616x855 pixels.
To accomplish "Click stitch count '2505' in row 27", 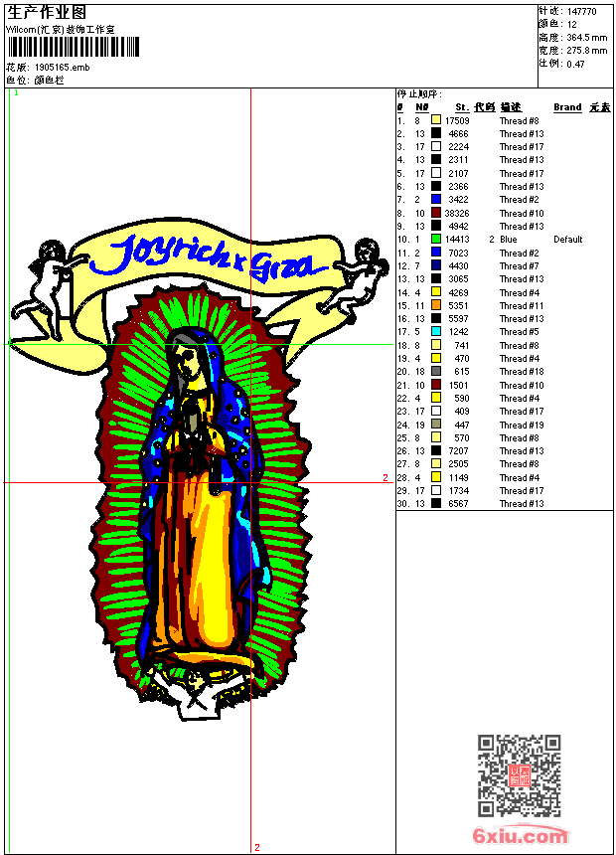I will pos(458,464).
